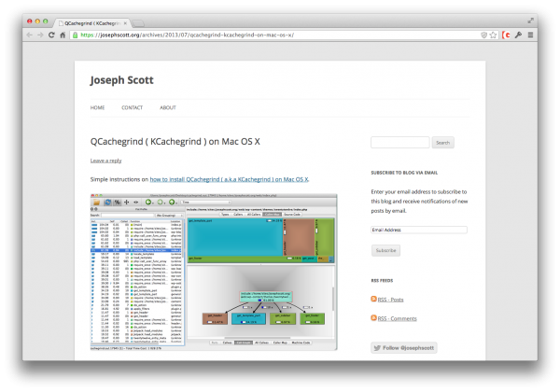This screenshot has height=392, width=560.
Task: Close the QCachegrind browser tab
Action: point(125,23)
